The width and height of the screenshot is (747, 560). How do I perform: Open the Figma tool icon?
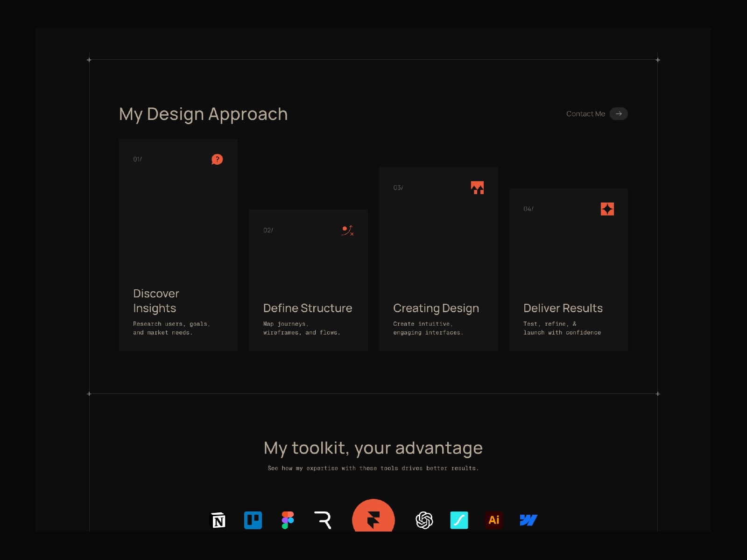pos(287,520)
